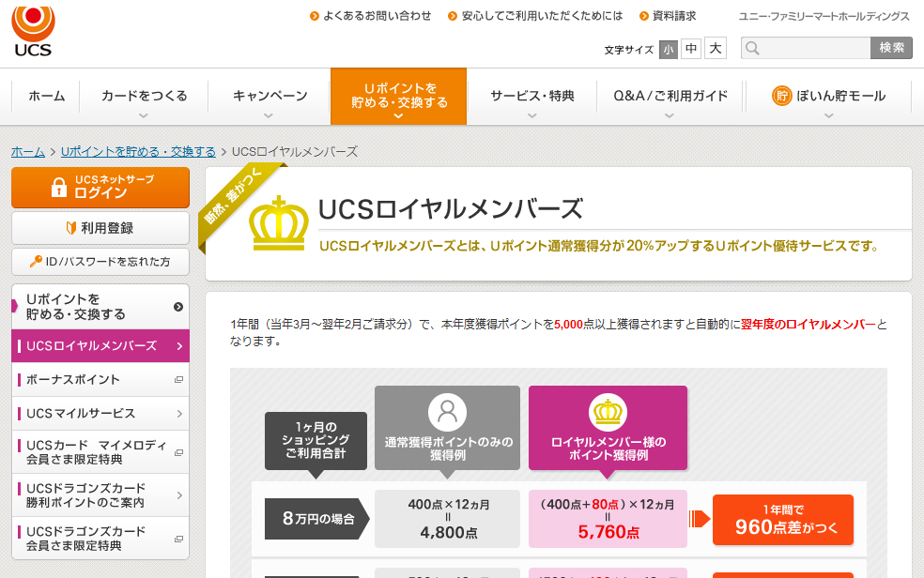Viewport: 924px width, 578px height.
Task: Click the ユニー・ファミリーマートホールディングス text
Action: tap(824, 17)
